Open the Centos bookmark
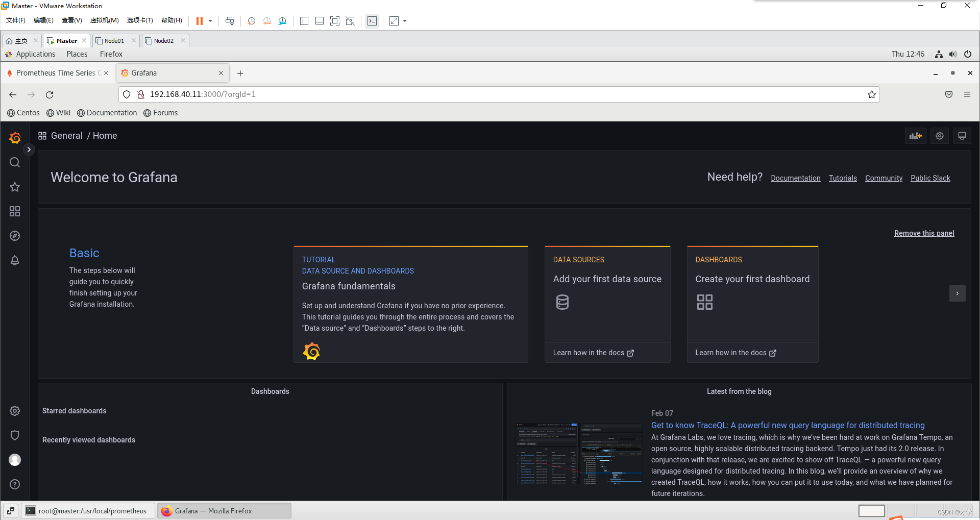980x520 pixels. coord(23,113)
